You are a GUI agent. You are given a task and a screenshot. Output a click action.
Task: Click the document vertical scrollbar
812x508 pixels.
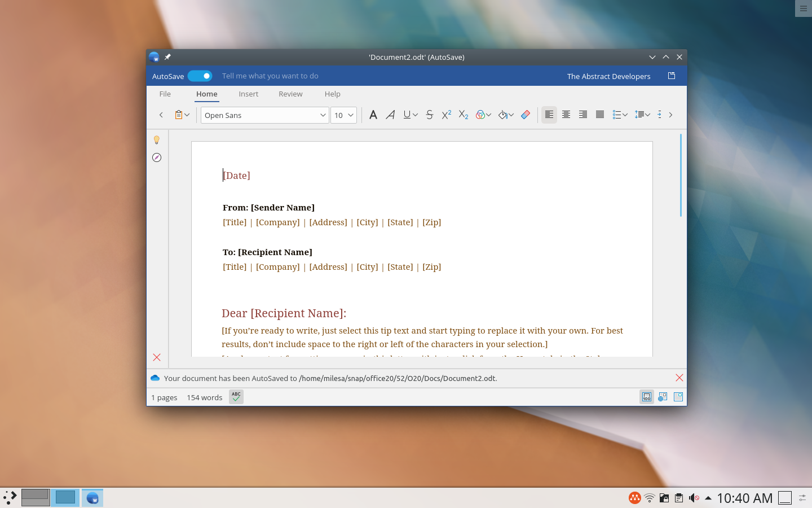click(x=681, y=175)
